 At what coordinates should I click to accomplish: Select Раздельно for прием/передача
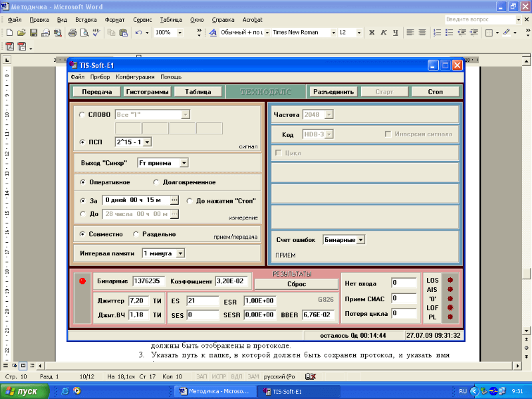coord(136,234)
